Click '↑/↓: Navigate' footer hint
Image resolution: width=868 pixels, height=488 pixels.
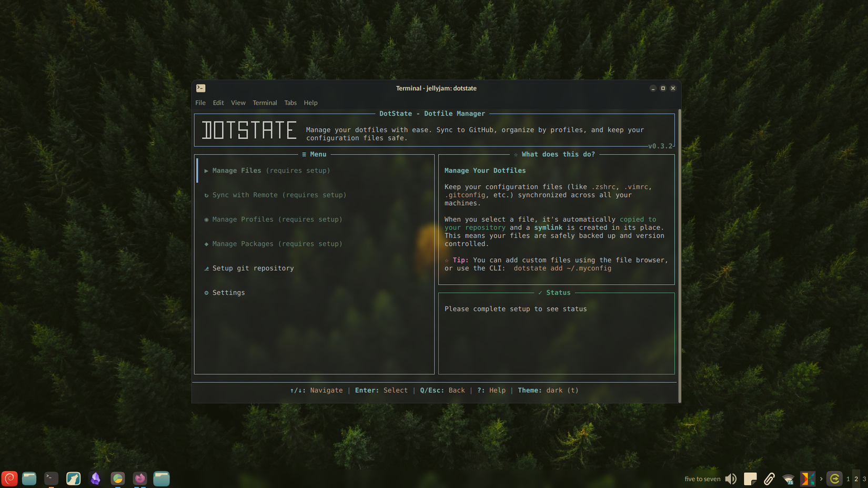click(316, 390)
